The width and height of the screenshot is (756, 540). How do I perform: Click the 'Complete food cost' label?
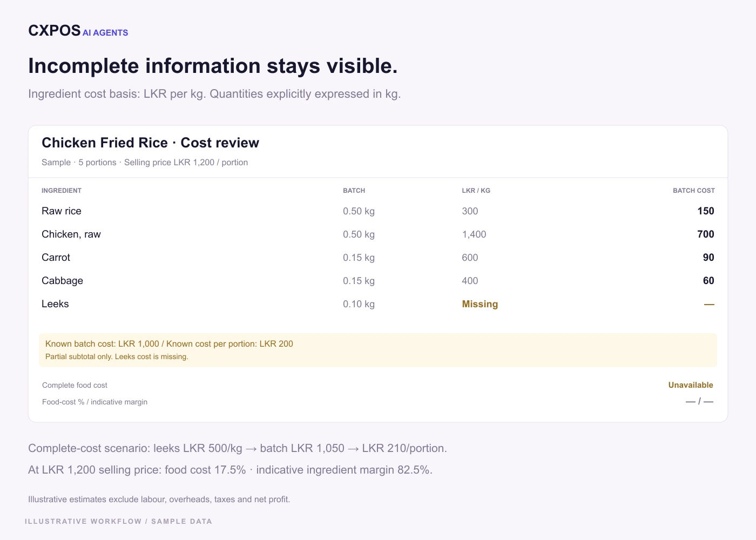tap(75, 386)
